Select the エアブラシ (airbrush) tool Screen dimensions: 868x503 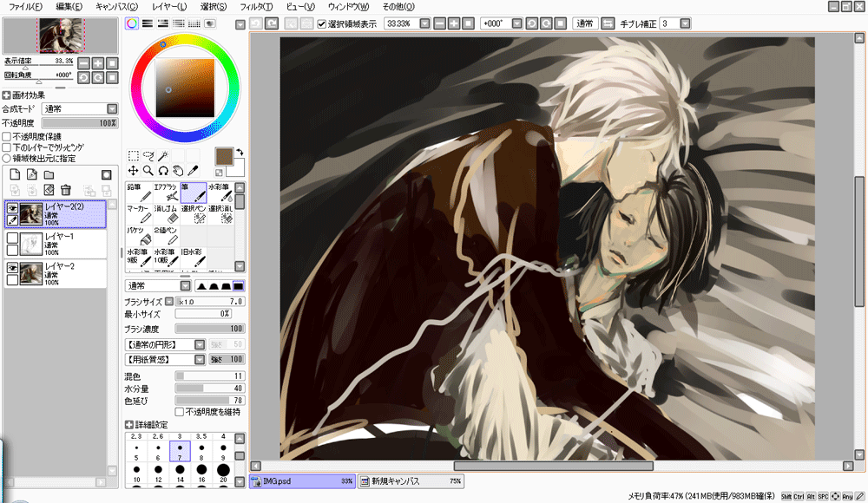click(166, 193)
